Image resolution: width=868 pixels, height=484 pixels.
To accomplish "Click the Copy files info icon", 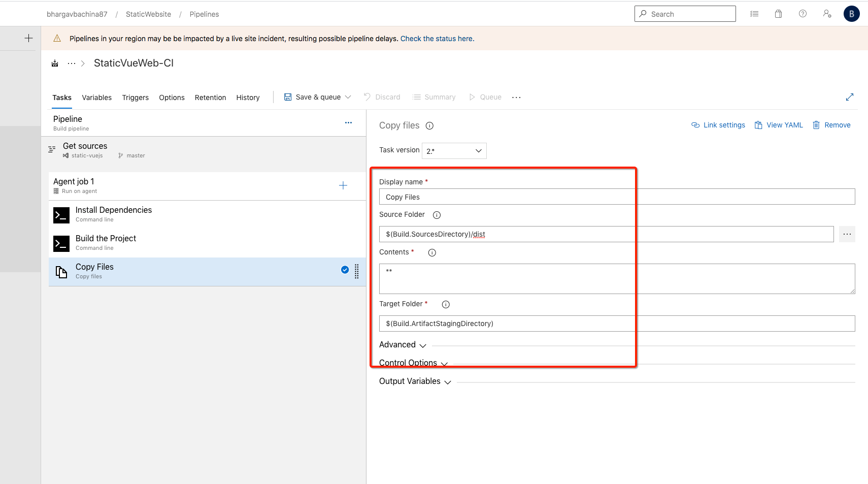I will 429,125.
